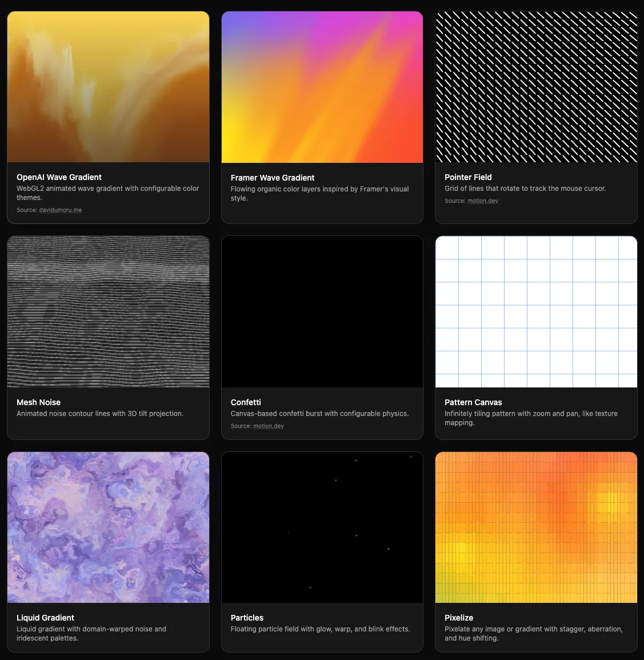
Task: Follow the motion.dev link under Confetti
Action: point(269,426)
